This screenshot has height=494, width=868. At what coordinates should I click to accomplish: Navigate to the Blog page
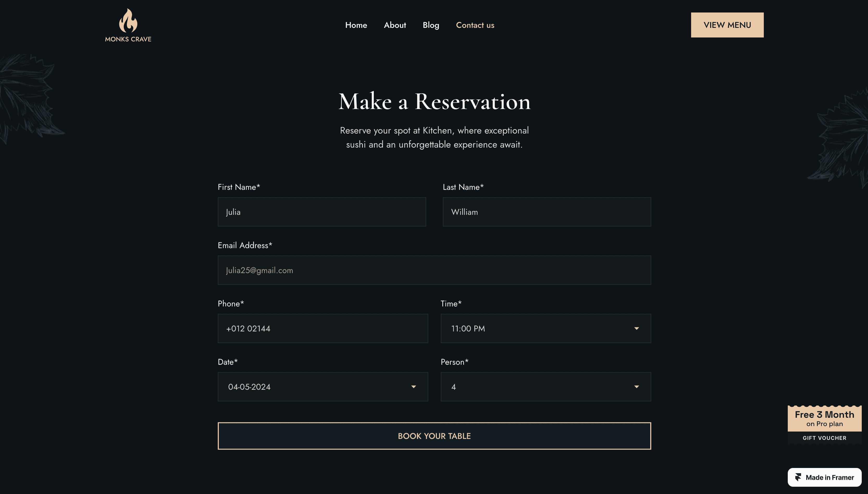coord(431,25)
